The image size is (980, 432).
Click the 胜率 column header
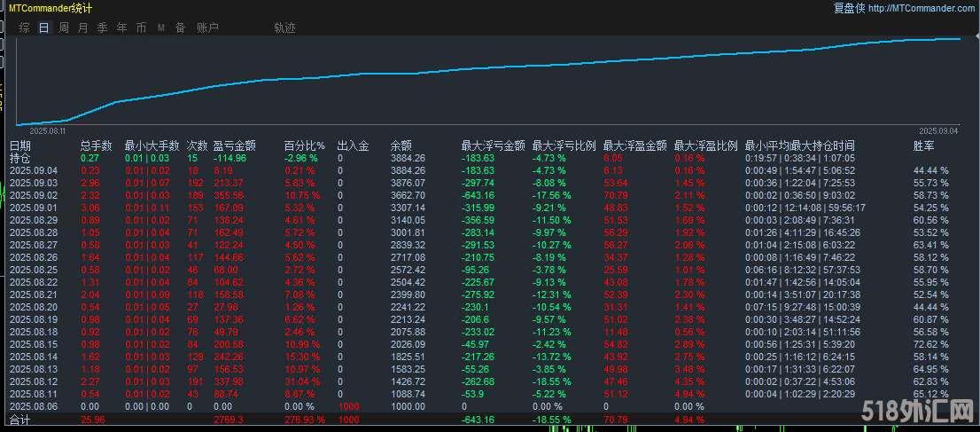[924, 145]
